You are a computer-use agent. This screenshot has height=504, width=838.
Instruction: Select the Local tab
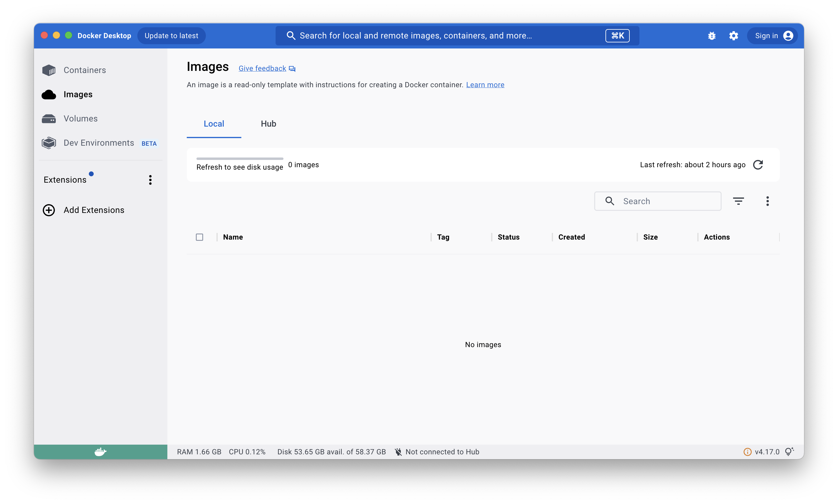tap(214, 124)
